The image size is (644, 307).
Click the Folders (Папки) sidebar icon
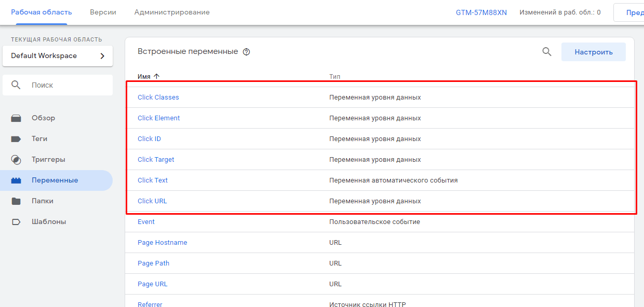tap(16, 201)
